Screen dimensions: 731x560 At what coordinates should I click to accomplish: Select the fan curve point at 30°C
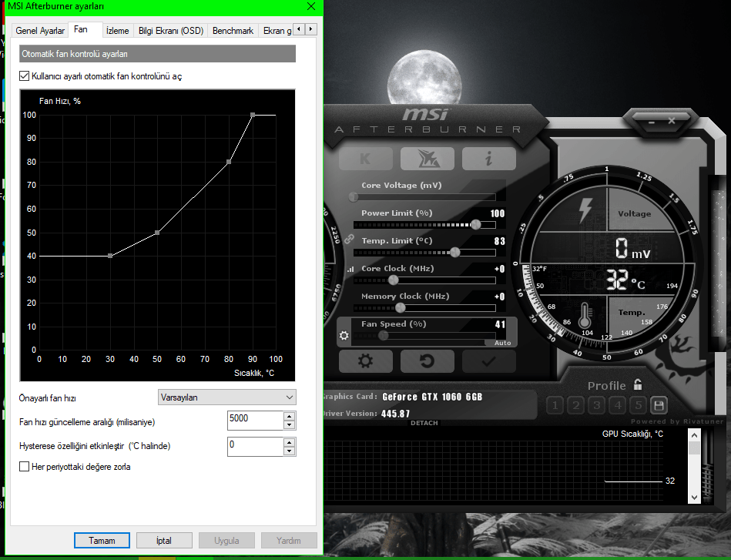pyautogui.click(x=110, y=256)
